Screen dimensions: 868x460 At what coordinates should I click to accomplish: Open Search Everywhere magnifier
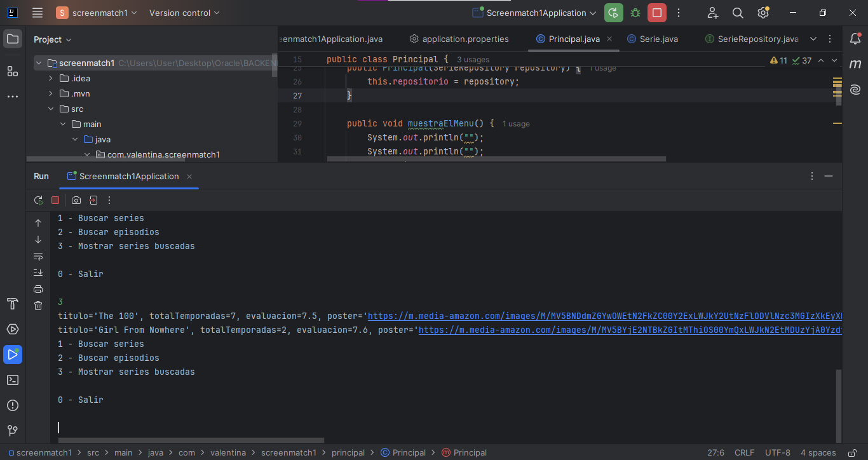click(738, 13)
